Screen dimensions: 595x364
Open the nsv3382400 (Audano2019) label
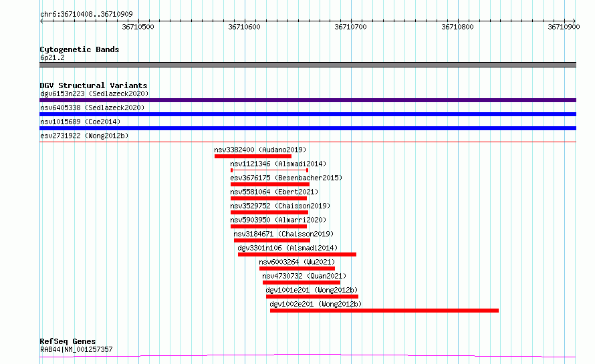pos(260,150)
